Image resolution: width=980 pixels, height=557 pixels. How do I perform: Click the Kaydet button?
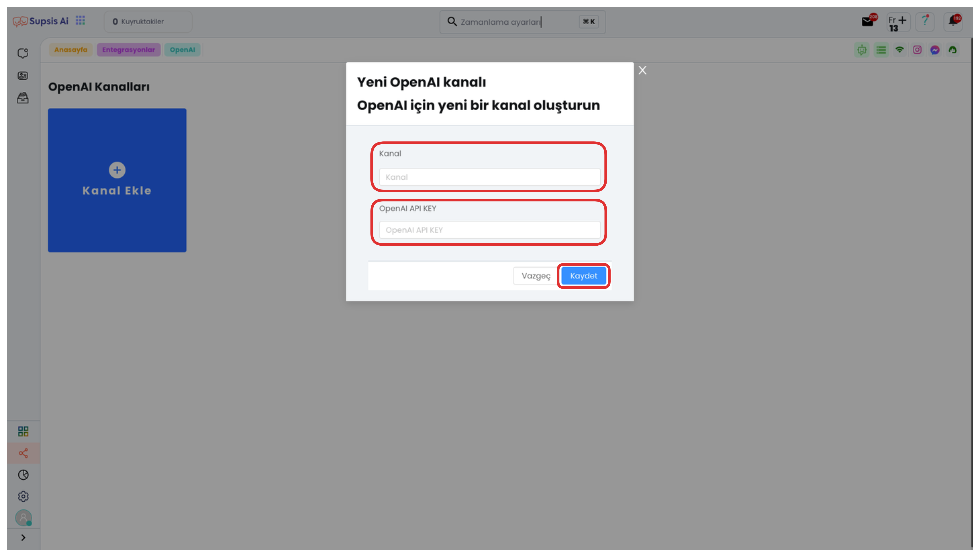click(x=583, y=276)
